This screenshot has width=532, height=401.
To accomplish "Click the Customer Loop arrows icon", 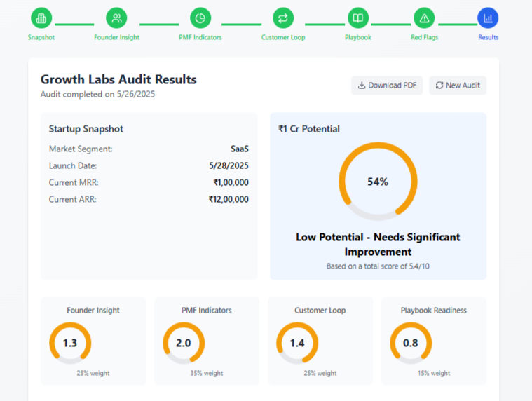I will [x=283, y=18].
